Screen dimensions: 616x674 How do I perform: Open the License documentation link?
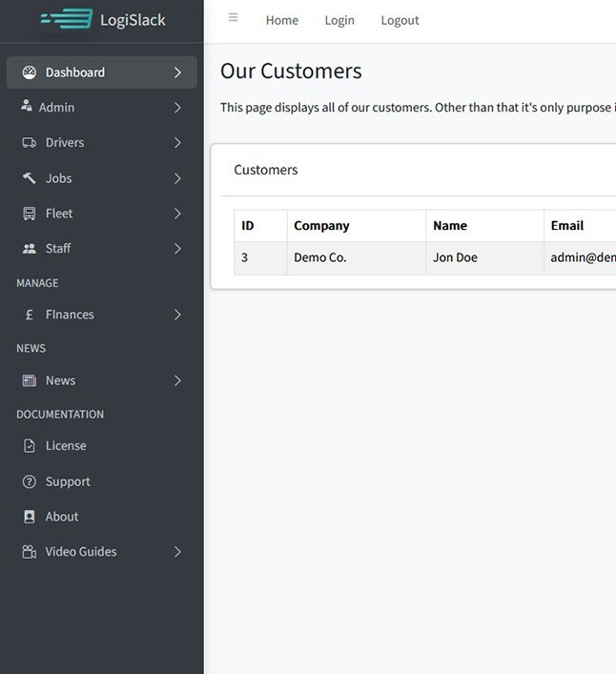click(66, 446)
